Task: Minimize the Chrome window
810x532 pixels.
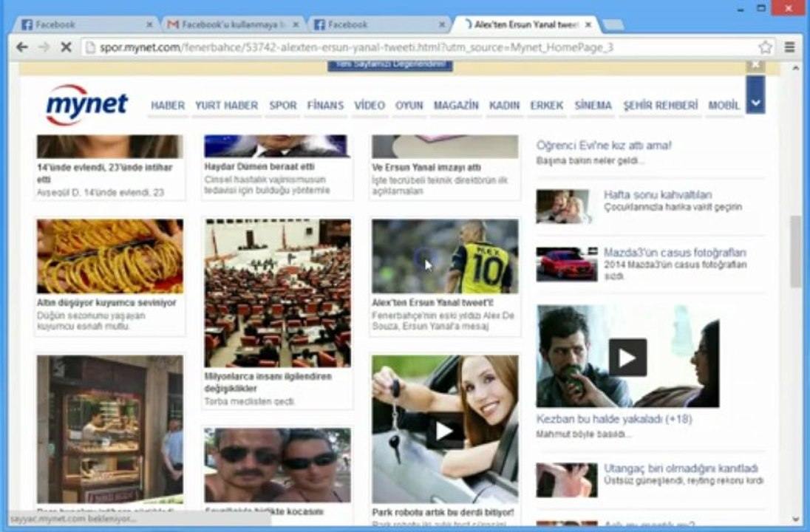Action: 741,9
